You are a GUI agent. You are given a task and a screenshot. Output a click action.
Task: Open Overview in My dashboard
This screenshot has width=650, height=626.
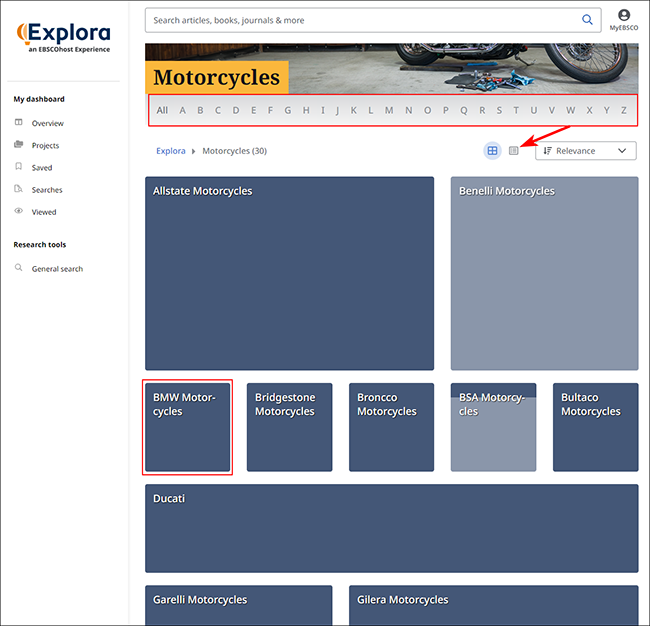(x=48, y=123)
